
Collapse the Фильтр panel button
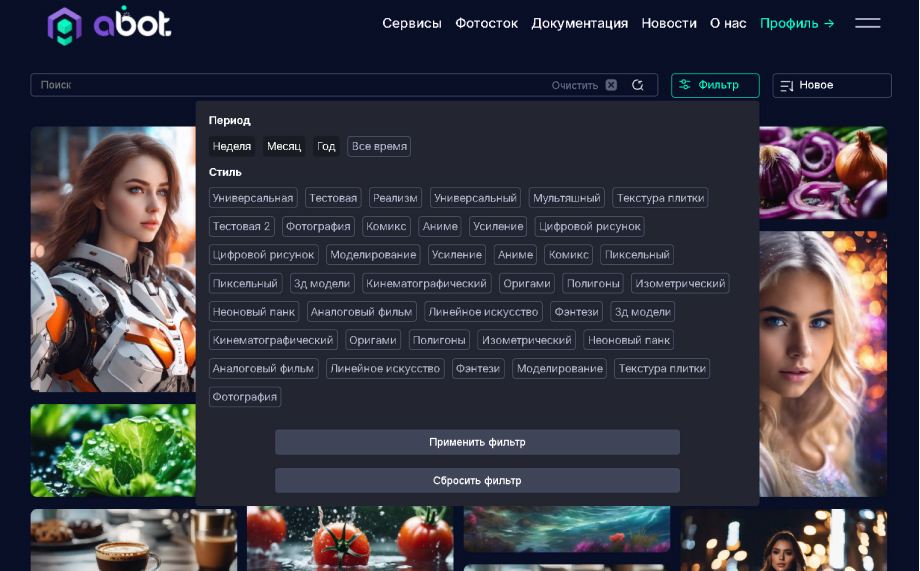tap(715, 85)
